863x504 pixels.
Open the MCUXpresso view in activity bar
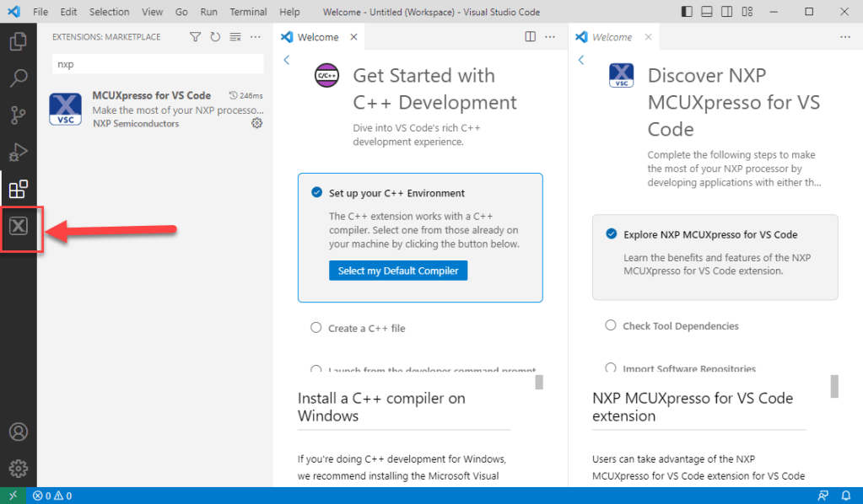point(19,227)
